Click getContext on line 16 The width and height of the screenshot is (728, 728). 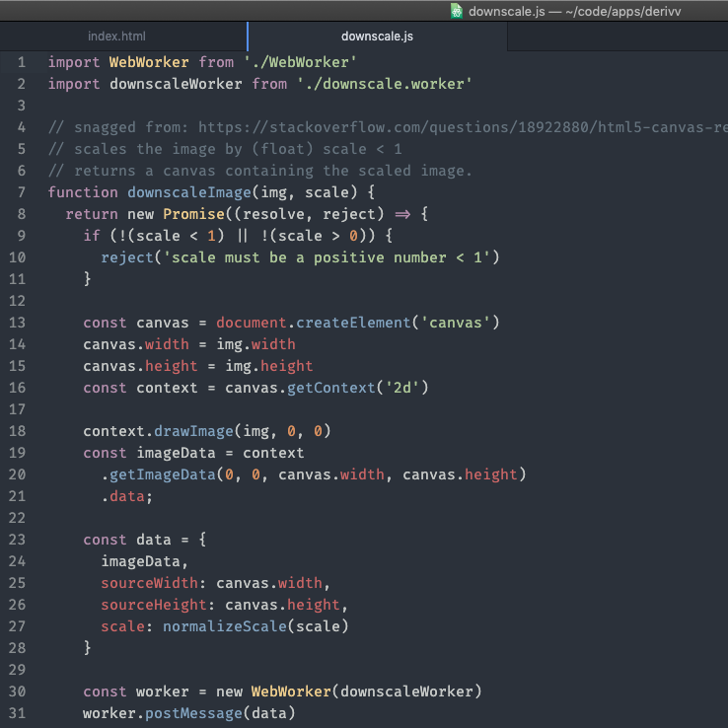tap(331, 388)
